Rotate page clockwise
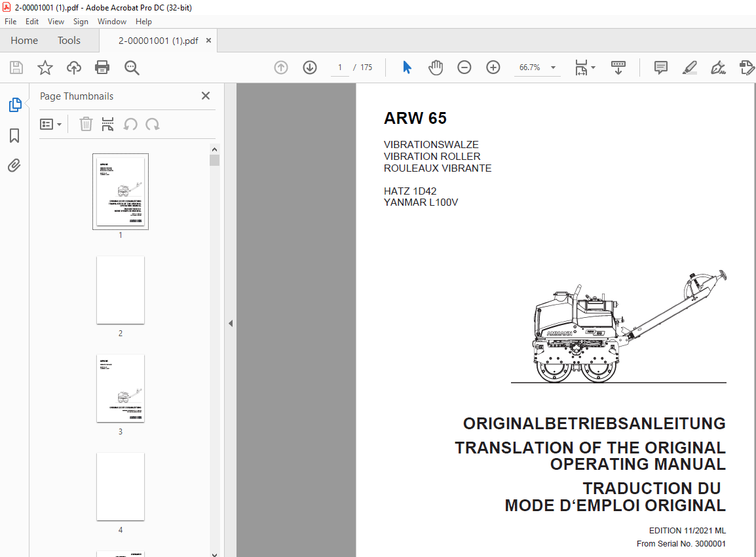The image size is (756, 557). click(153, 125)
